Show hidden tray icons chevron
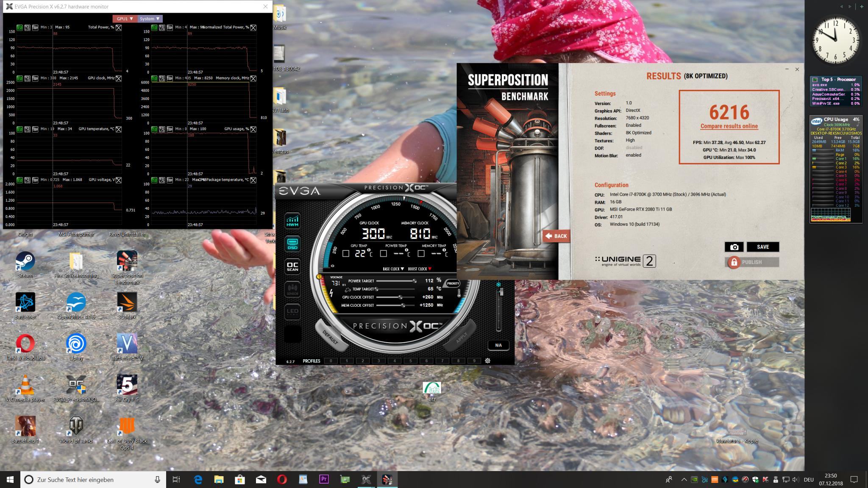Viewport: 868px width, 488px height. pyautogui.click(x=684, y=480)
